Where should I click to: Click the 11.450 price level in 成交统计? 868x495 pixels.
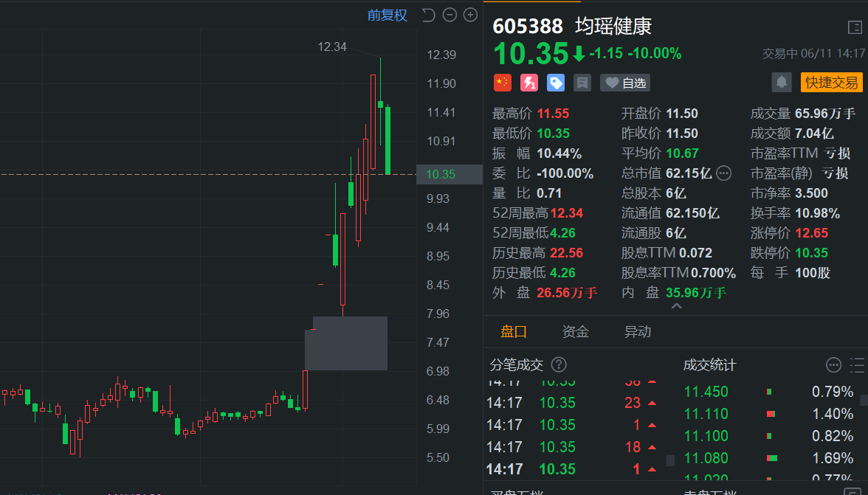coord(706,392)
